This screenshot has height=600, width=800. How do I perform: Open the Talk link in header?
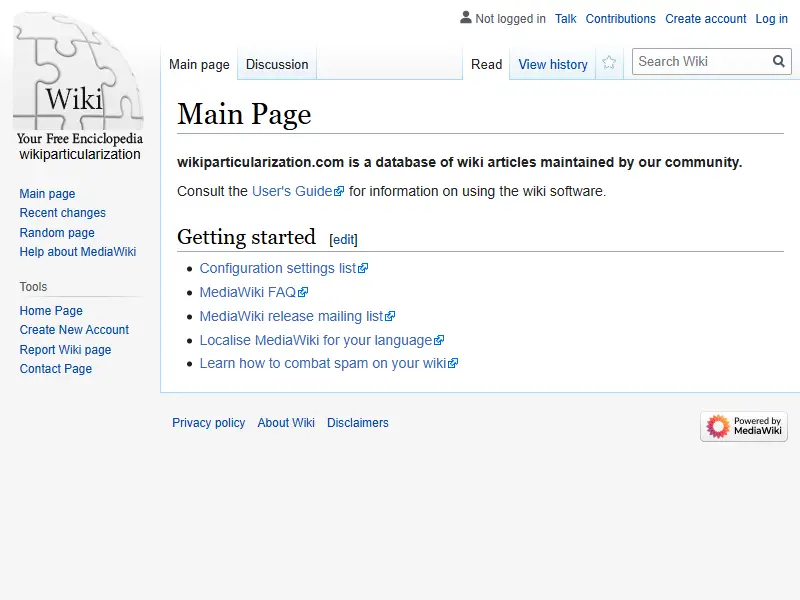[x=565, y=19]
